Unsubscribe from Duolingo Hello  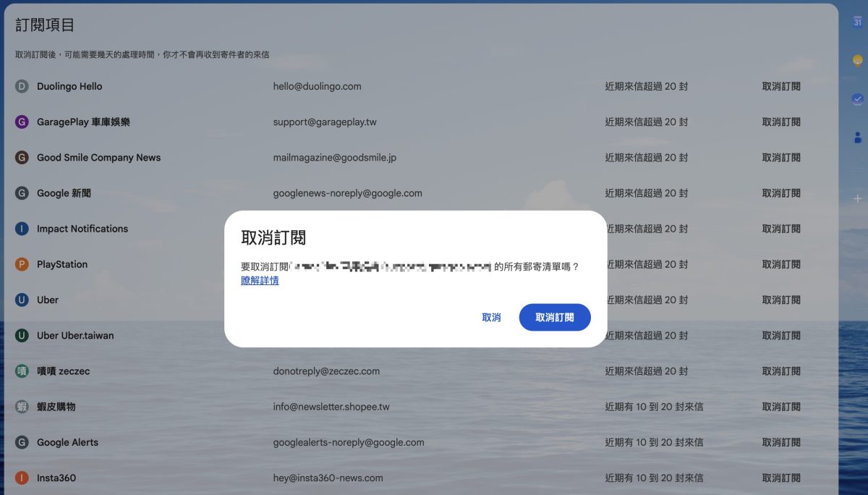pyautogui.click(x=781, y=86)
